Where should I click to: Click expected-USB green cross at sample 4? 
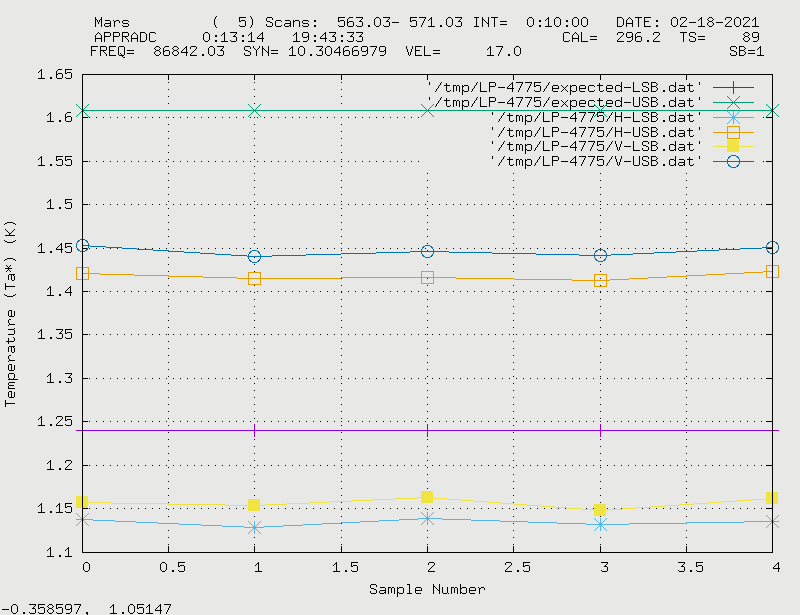772,110
